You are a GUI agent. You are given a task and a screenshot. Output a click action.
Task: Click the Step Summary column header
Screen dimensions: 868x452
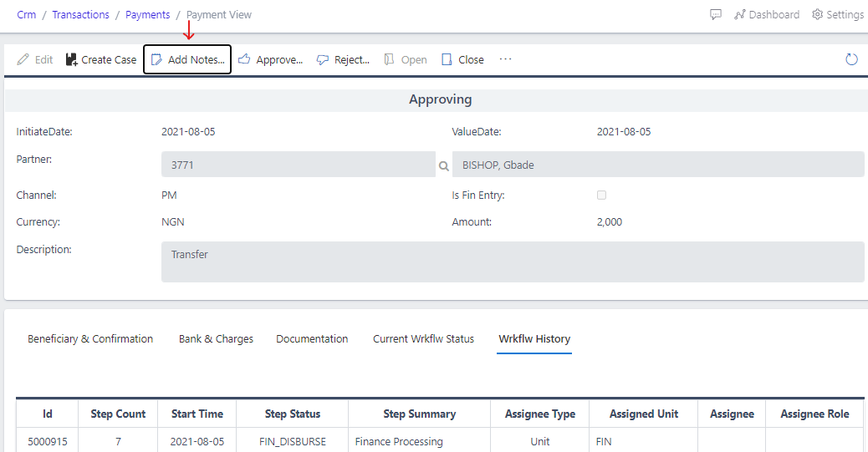[x=420, y=414]
